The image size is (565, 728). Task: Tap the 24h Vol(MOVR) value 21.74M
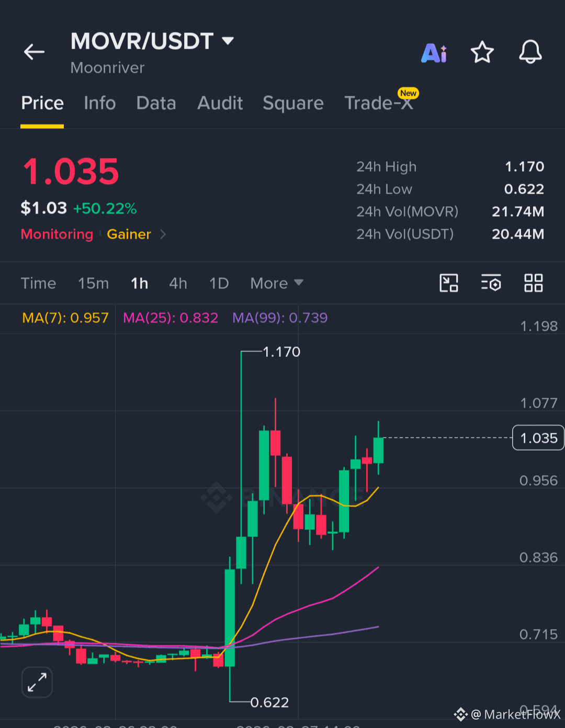click(x=518, y=211)
